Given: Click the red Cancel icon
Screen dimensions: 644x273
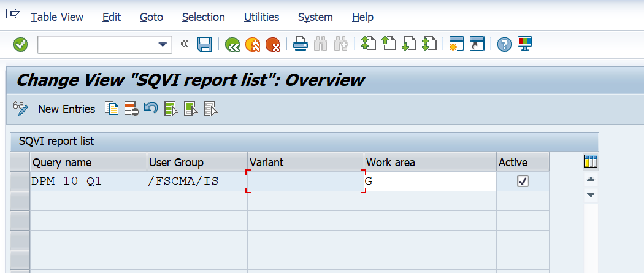Looking at the screenshot, I should (272, 44).
